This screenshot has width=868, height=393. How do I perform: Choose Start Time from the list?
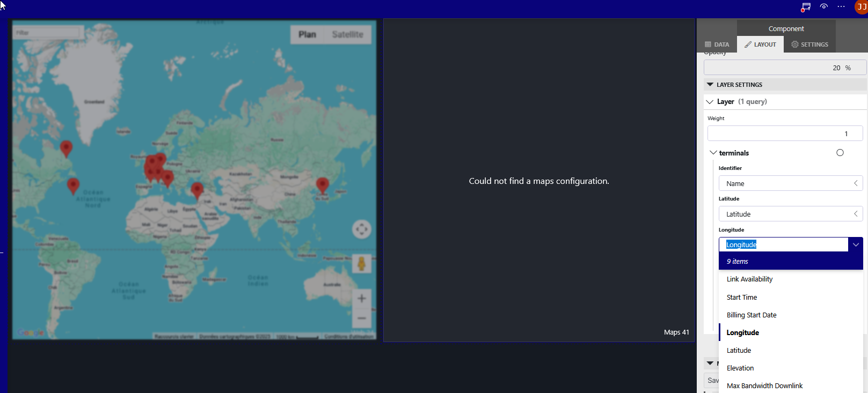(x=791, y=298)
